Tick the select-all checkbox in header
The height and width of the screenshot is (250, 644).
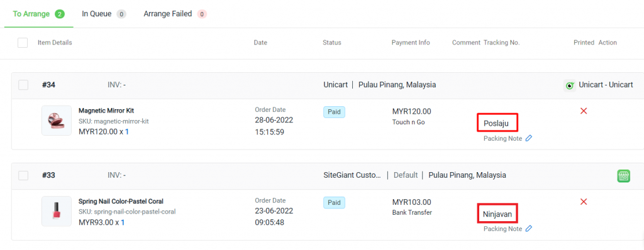23,43
